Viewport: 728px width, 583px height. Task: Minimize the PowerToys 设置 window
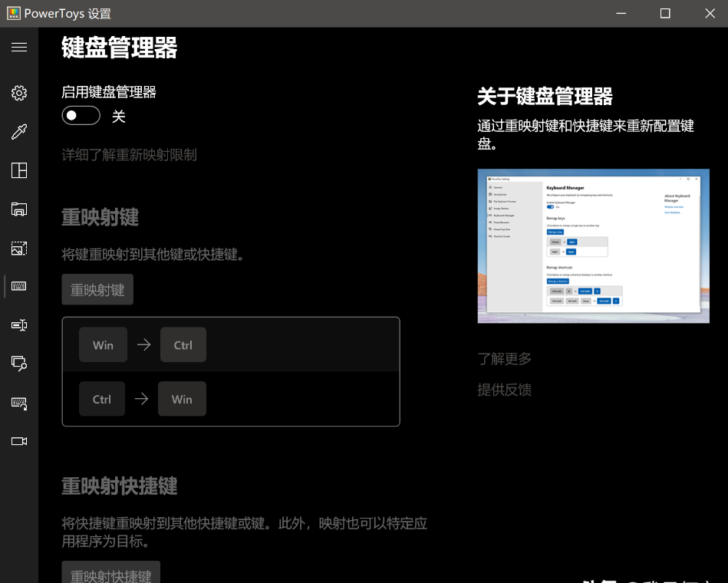coord(621,14)
